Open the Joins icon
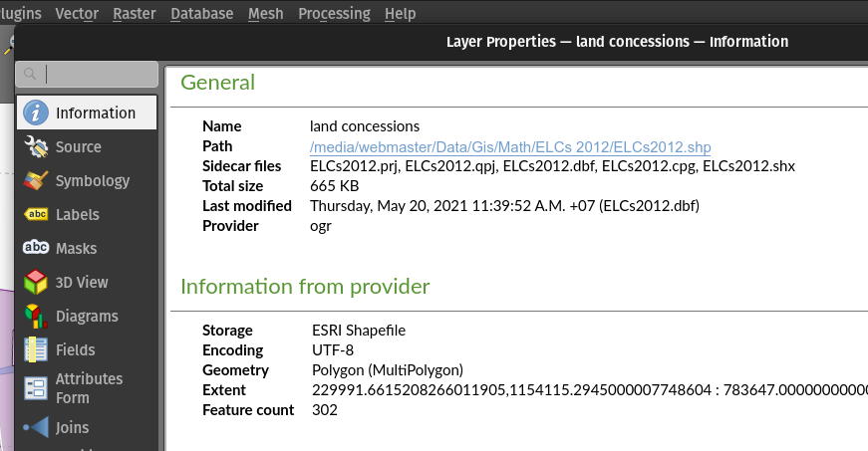 (36, 428)
